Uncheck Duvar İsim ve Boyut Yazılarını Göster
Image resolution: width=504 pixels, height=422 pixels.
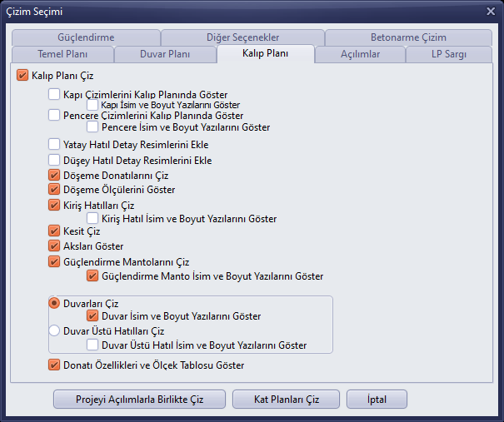(x=92, y=315)
